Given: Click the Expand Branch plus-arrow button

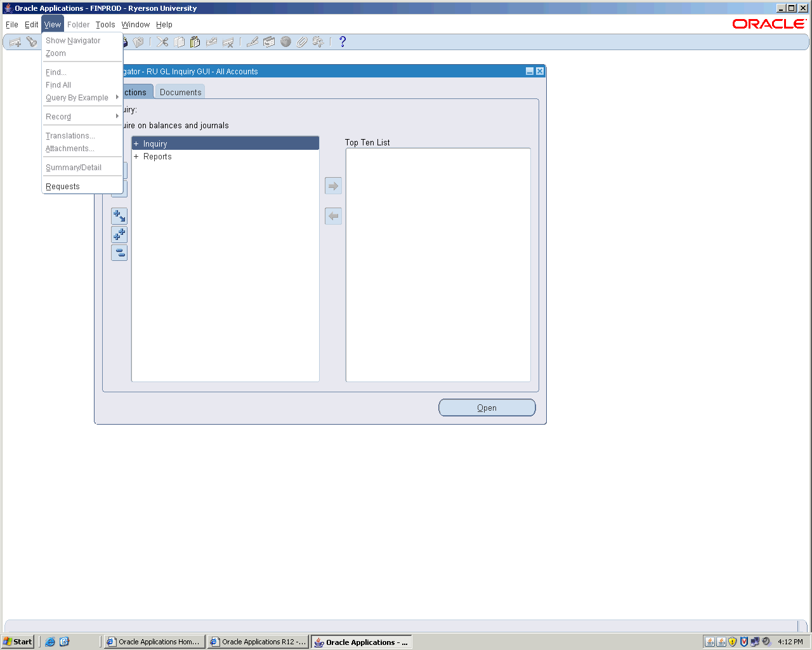Looking at the screenshot, I should [119, 216].
